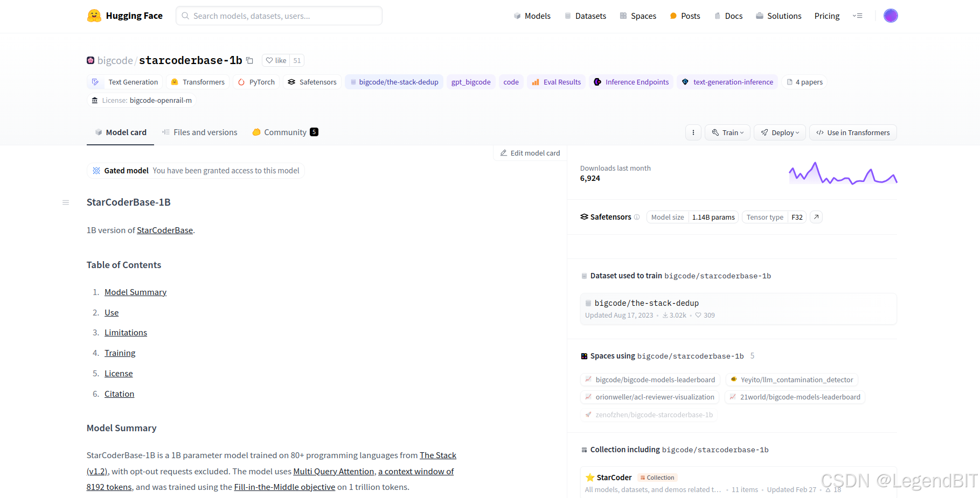Image resolution: width=980 pixels, height=498 pixels.
Task: Click the like heart button
Action: pyautogui.click(x=276, y=60)
